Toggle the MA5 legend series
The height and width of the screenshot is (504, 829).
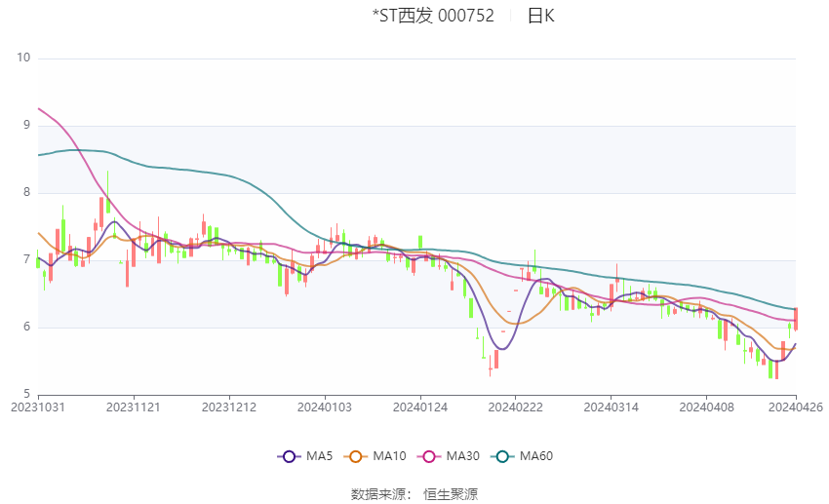[305, 456]
